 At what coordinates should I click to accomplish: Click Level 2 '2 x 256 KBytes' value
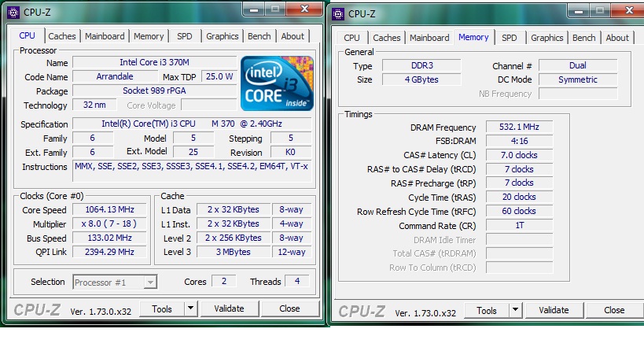point(234,238)
